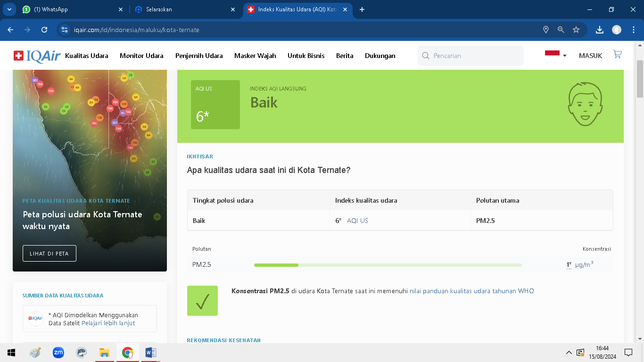
Task: Click the 1* µg/m³ concentration value
Action: point(580,264)
